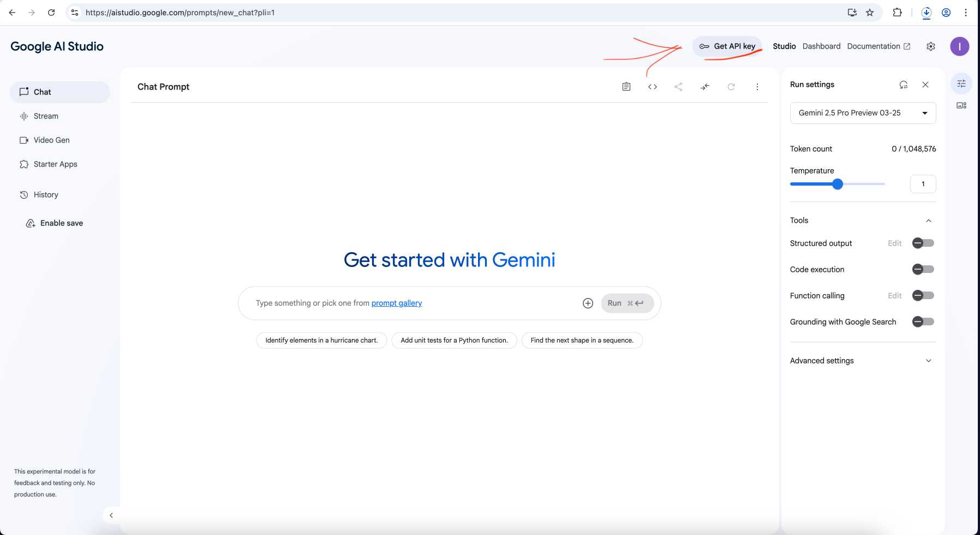Choose 'Add unit tests for a Python function' suggestion
This screenshot has height=535, width=980.
pos(454,341)
